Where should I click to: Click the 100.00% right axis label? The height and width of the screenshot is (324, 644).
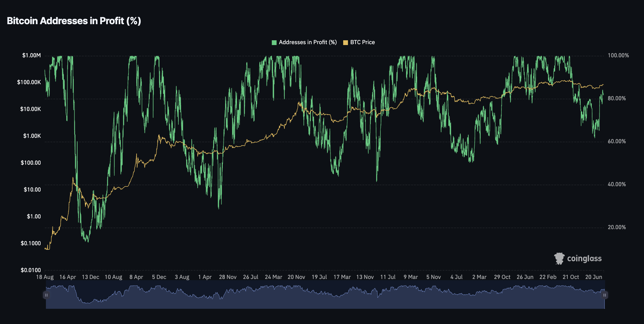618,55
